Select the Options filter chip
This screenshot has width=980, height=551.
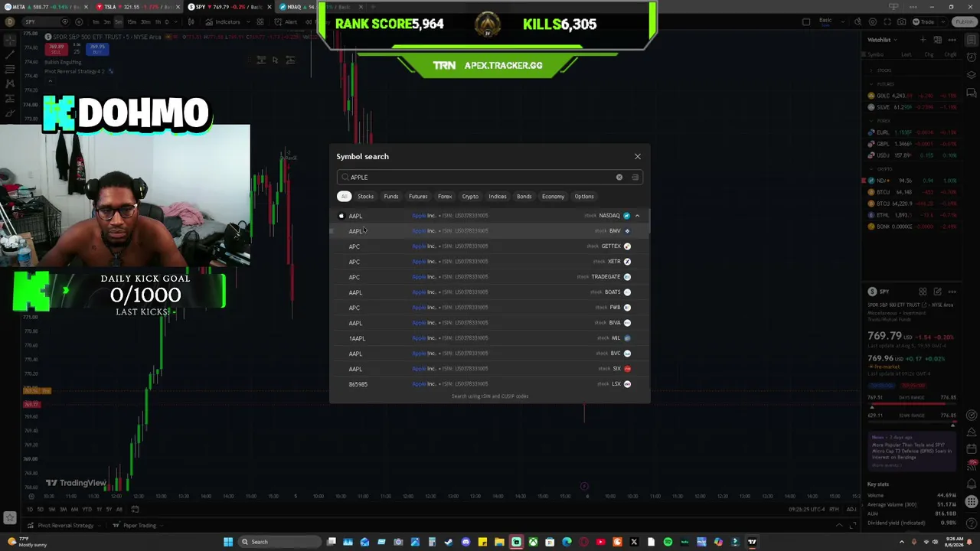click(x=584, y=197)
